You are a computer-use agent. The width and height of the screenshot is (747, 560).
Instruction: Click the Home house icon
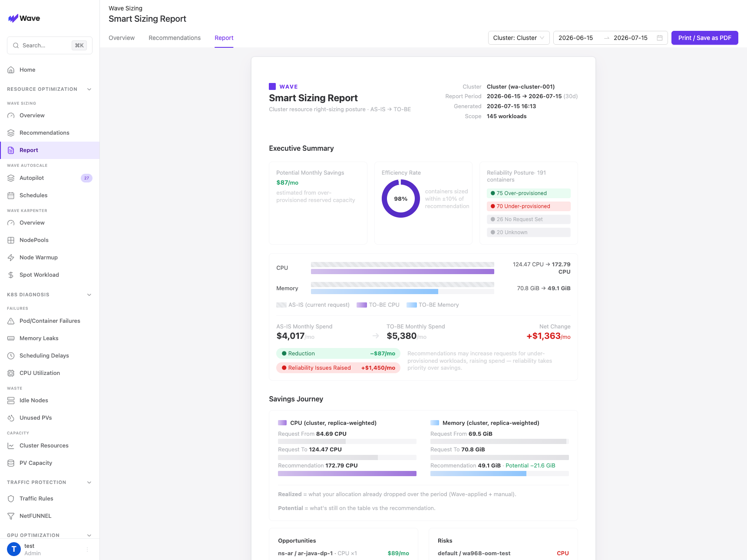(11, 70)
